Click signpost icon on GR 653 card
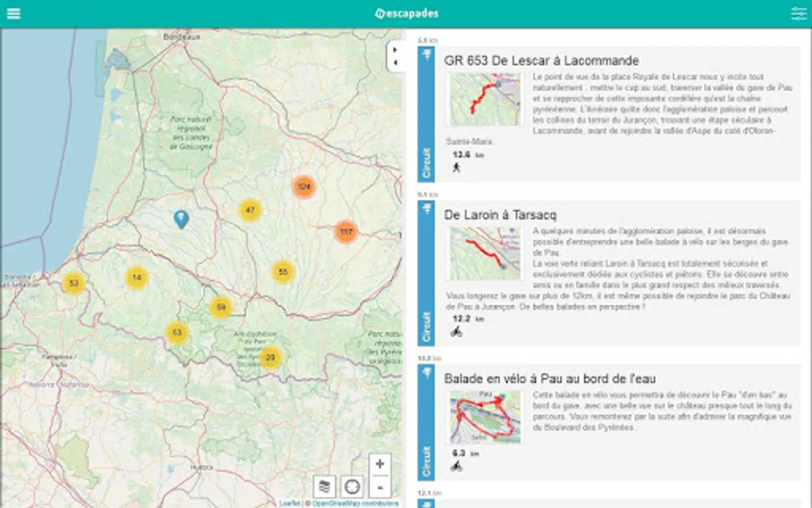The width and height of the screenshot is (812, 508). pos(427,55)
